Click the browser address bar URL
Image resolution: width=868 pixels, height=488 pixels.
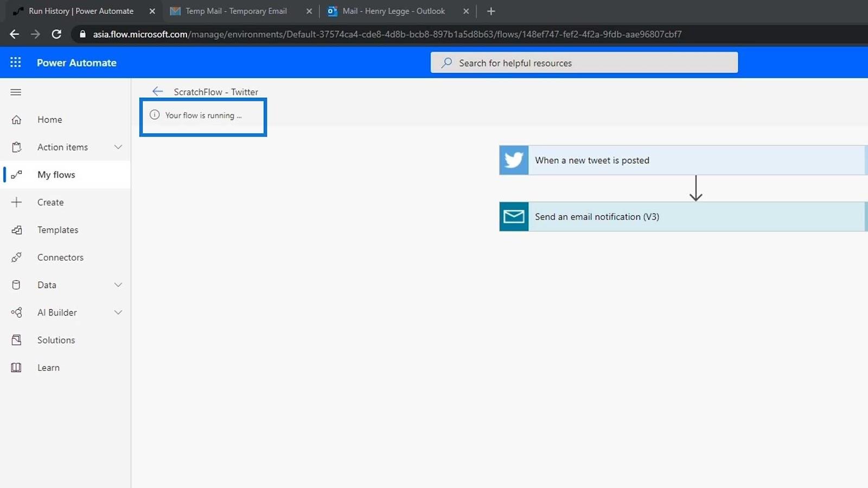pyautogui.click(x=387, y=34)
